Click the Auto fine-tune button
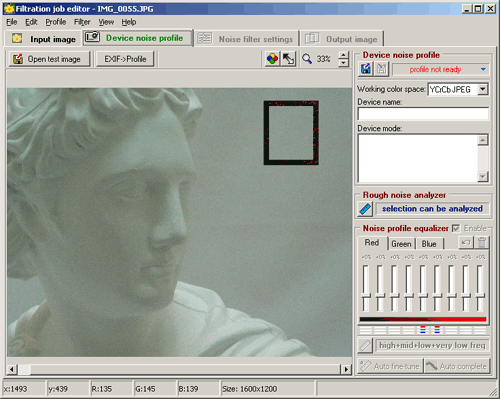The width and height of the screenshot is (500, 399). (x=390, y=366)
